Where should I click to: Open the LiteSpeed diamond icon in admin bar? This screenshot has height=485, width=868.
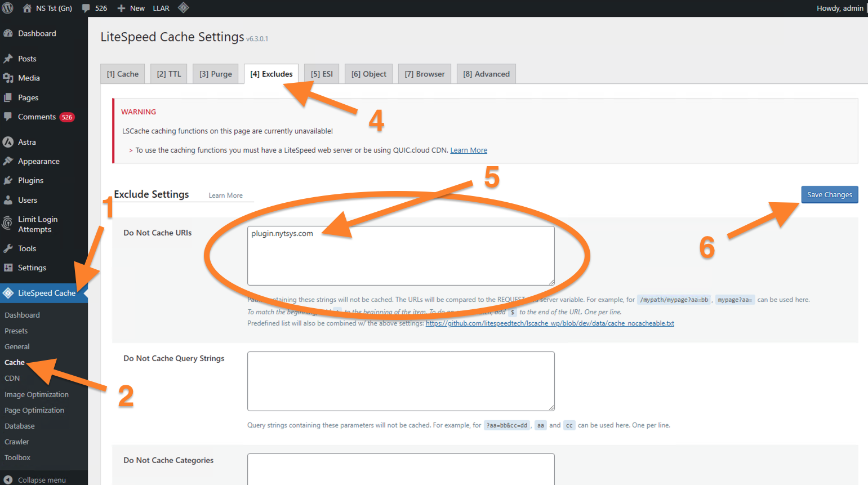[184, 8]
